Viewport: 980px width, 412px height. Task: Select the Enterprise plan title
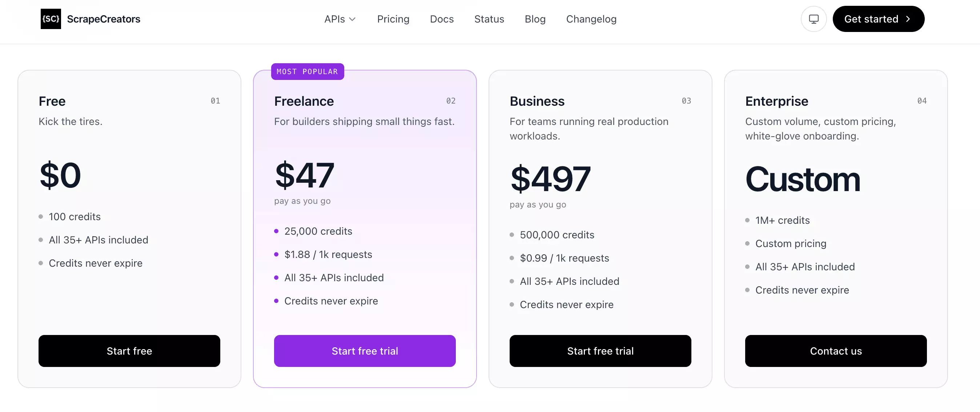776,101
